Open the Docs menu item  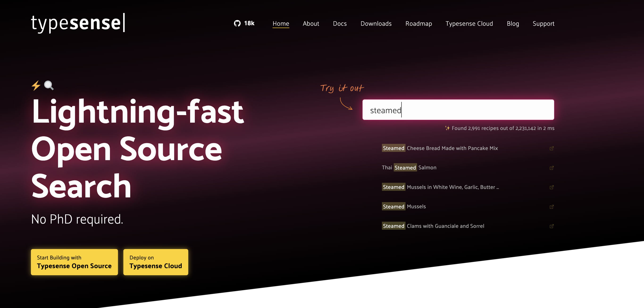(x=339, y=24)
